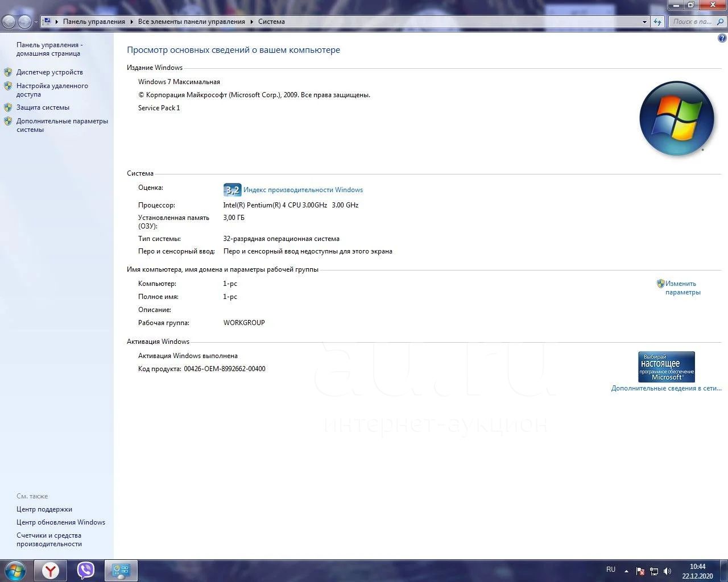Go to 'Панель управления' breadcrumb
728x582 pixels.
pyautogui.click(x=94, y=22)
